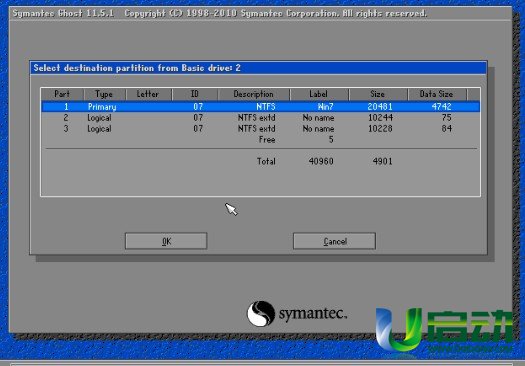Select size value 10244
Screen dimensions: 525x366
pyautogui.click(x=380, y=118)
